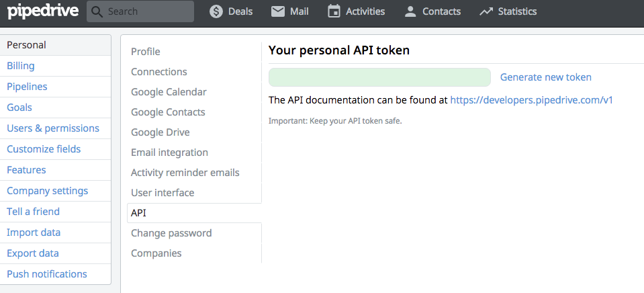The height and width of the screenshot is (293, 644).
Task: Click the Mail envelope icon
Action: pos(278,11)
